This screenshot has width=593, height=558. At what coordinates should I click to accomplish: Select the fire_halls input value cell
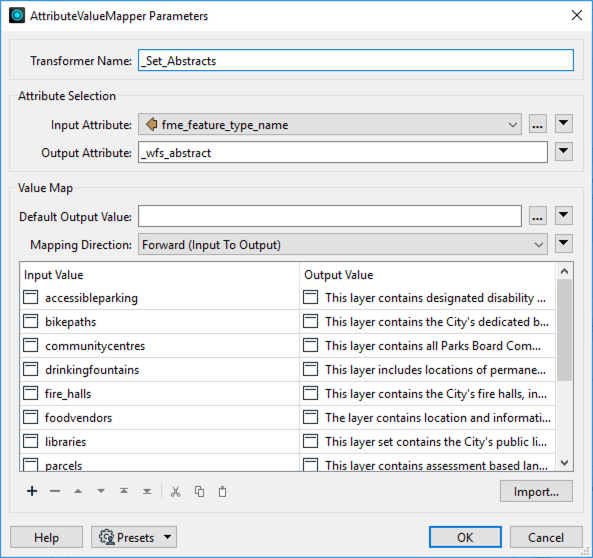pos(159,393)
